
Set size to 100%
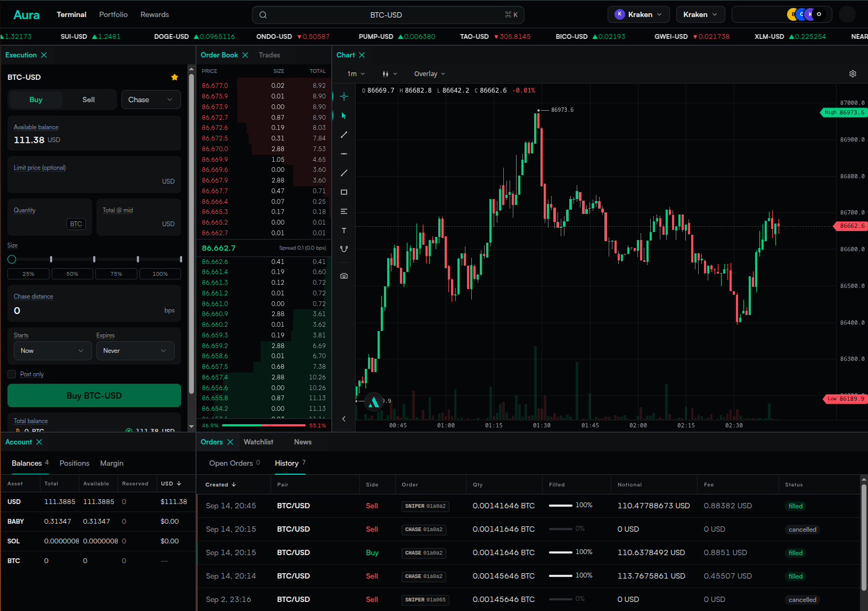pos(160,274)
